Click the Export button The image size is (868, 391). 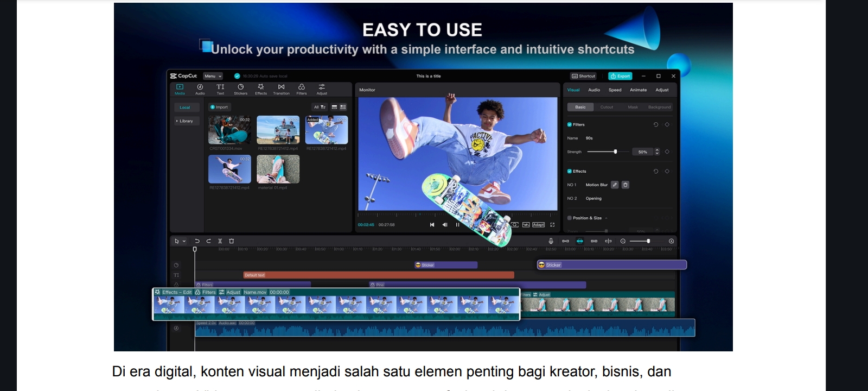(x=620, y=76)
